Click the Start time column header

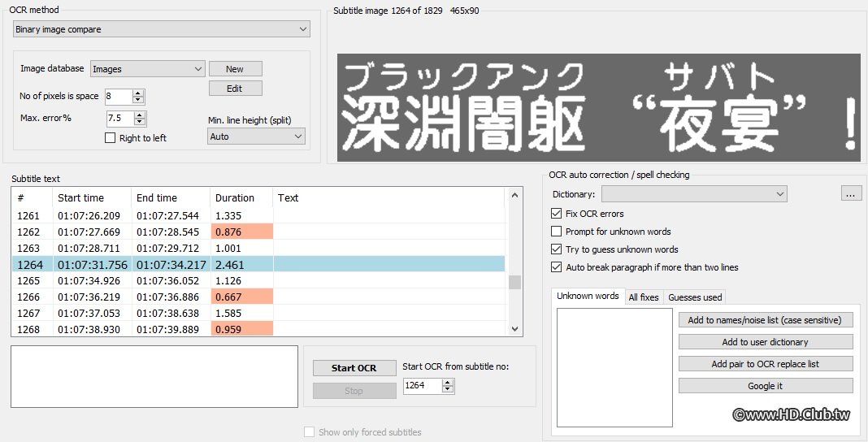92,197
